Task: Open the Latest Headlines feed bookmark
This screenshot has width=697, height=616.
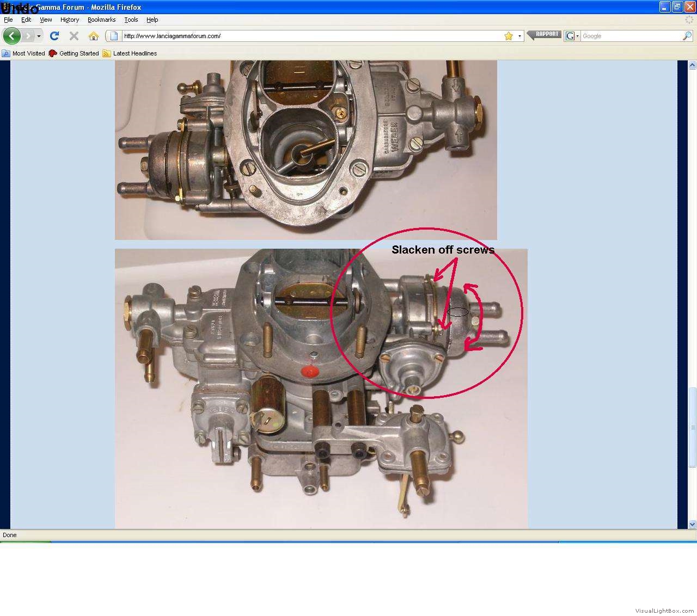Action: [130, 53]
